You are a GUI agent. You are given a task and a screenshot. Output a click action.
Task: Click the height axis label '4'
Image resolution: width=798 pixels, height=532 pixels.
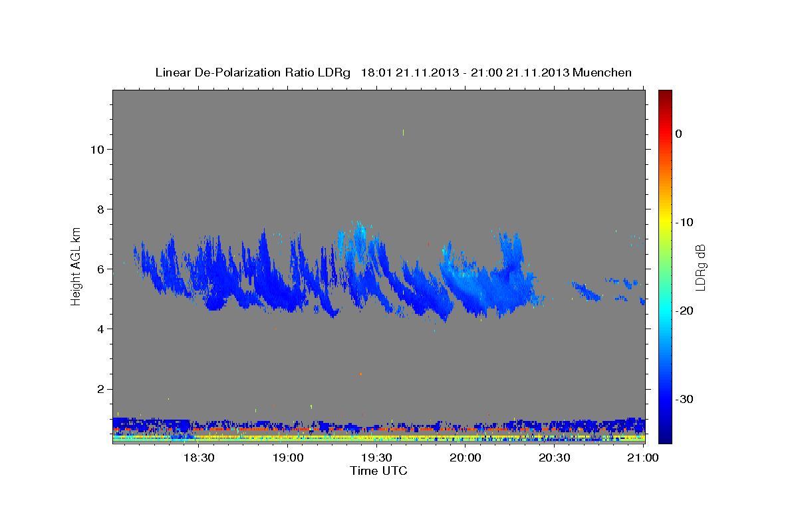point(100,329)
